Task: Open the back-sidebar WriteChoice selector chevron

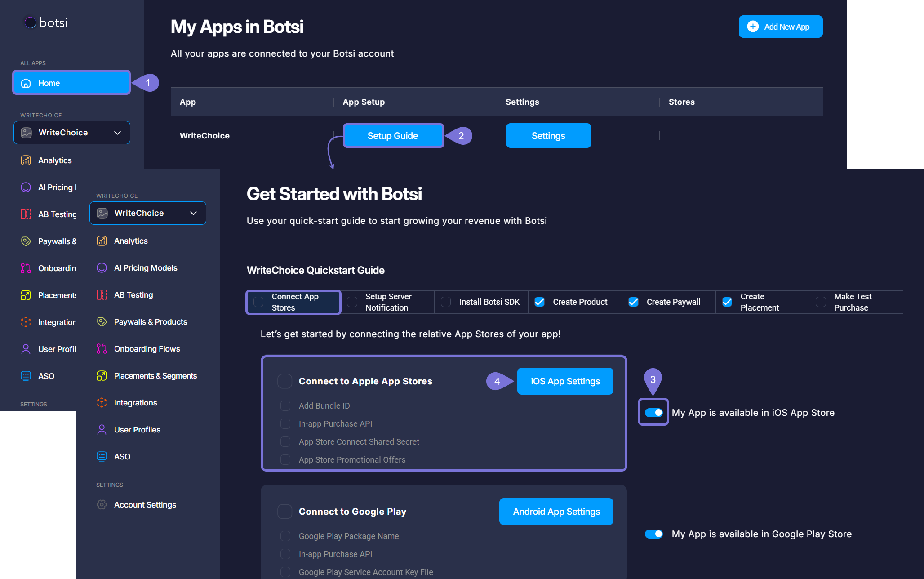Action: click(118, 133)
